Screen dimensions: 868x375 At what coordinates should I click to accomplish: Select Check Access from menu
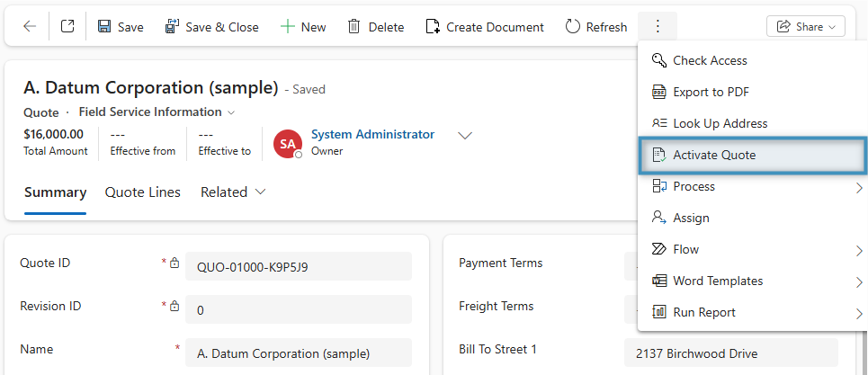coord(710,60)
